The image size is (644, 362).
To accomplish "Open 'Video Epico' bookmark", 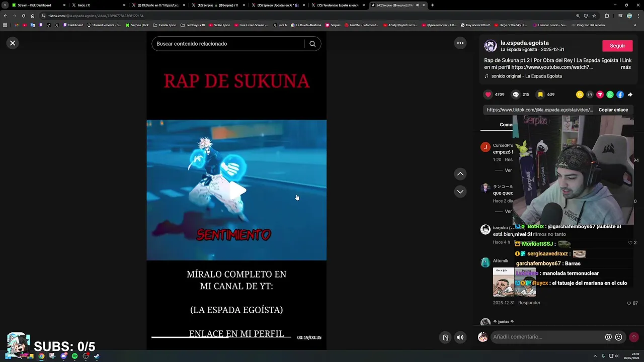I will coord(219,25).
